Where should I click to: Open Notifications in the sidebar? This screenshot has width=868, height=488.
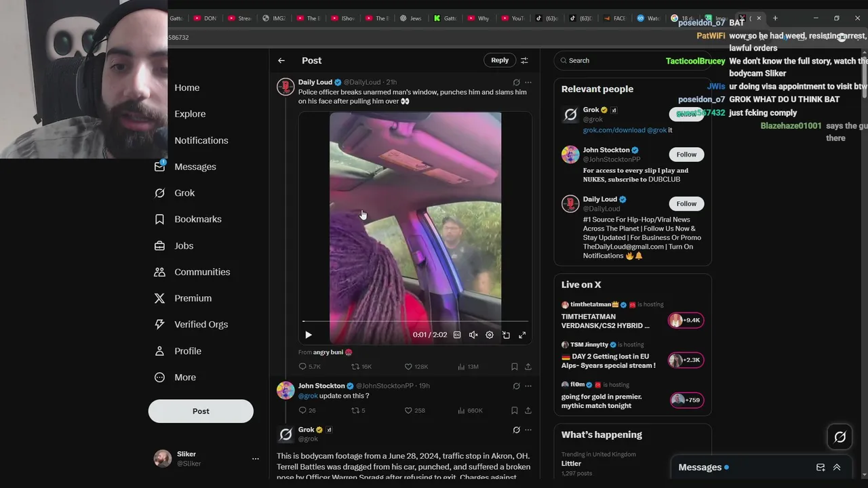tap(201, 140)
